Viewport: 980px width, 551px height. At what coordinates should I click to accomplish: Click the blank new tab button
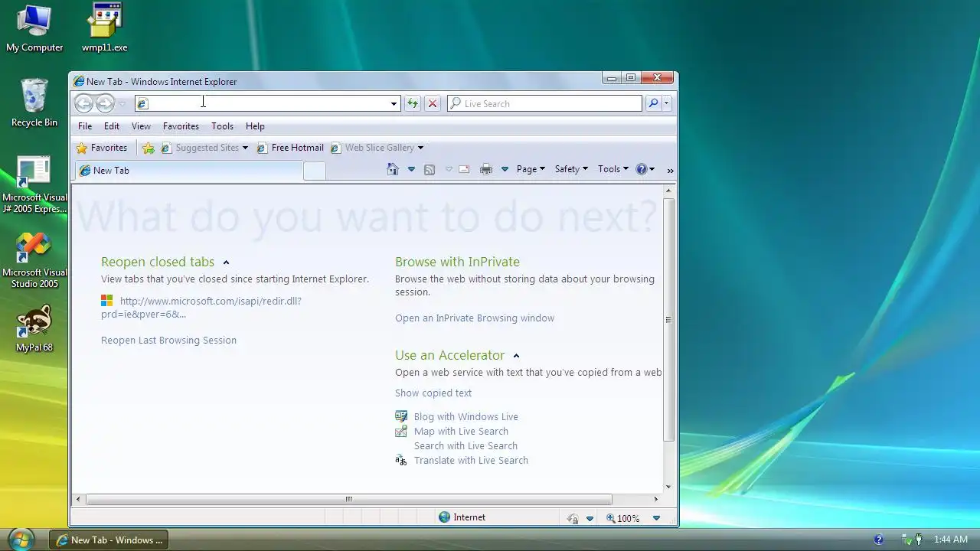pyautogui.click(x=315, y=171)
